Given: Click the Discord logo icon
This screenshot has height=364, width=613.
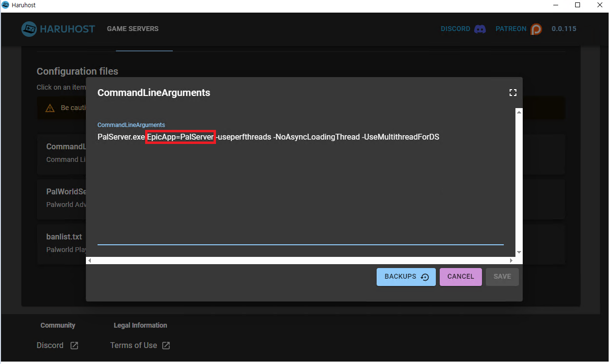Looking at the screenshot, I should tap(480, 29).
